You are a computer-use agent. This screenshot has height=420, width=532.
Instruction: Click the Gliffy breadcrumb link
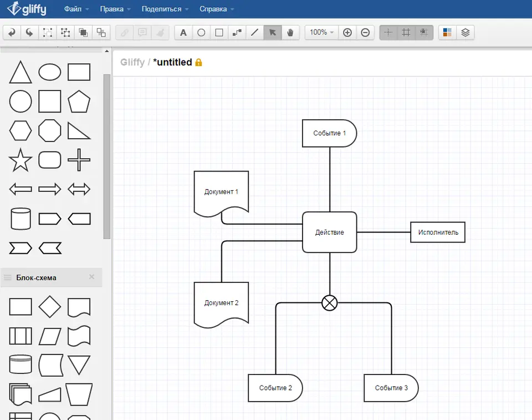tap(132, 62)
